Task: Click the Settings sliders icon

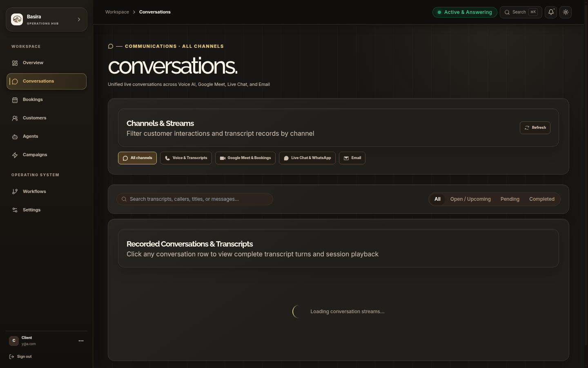Action: coord(15,210)
